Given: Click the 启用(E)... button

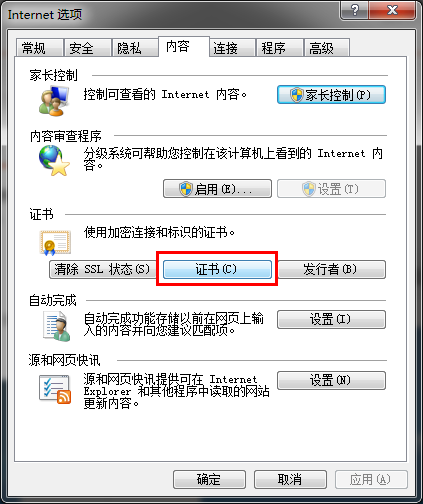Looking at the screenshot, I should pos(217,189).
